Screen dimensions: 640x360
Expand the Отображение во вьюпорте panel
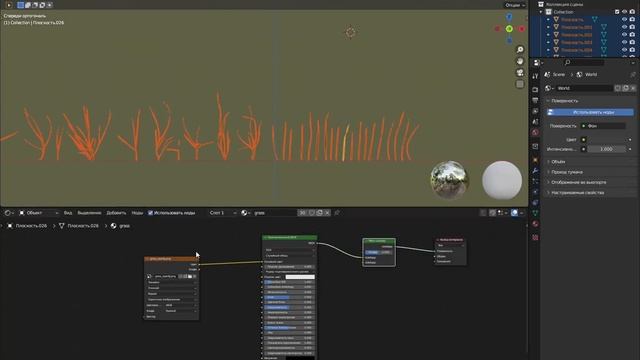[579, 182]
